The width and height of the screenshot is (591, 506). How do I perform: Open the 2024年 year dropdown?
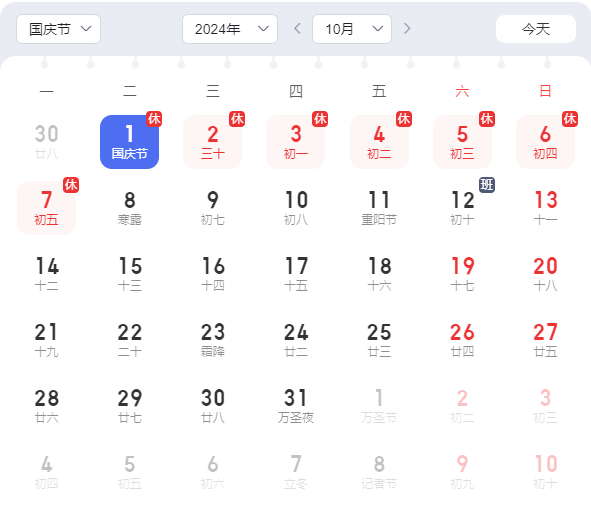[x=230, y=29]
